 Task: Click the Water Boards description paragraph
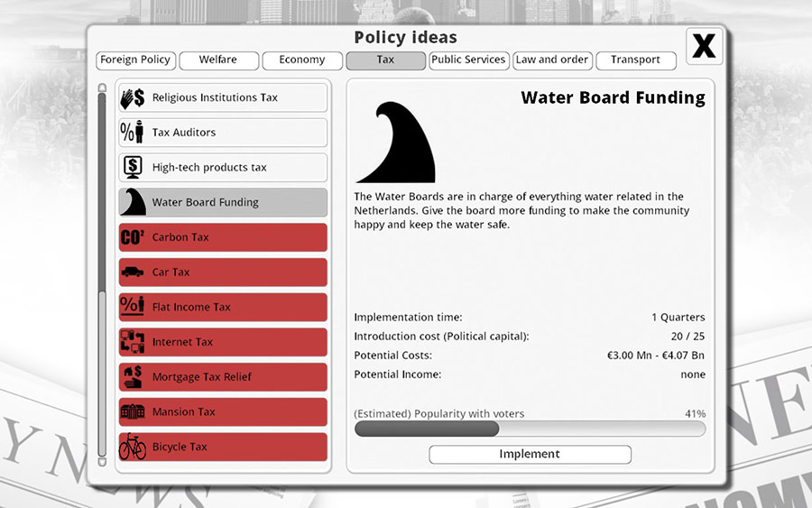pos(521,211)
